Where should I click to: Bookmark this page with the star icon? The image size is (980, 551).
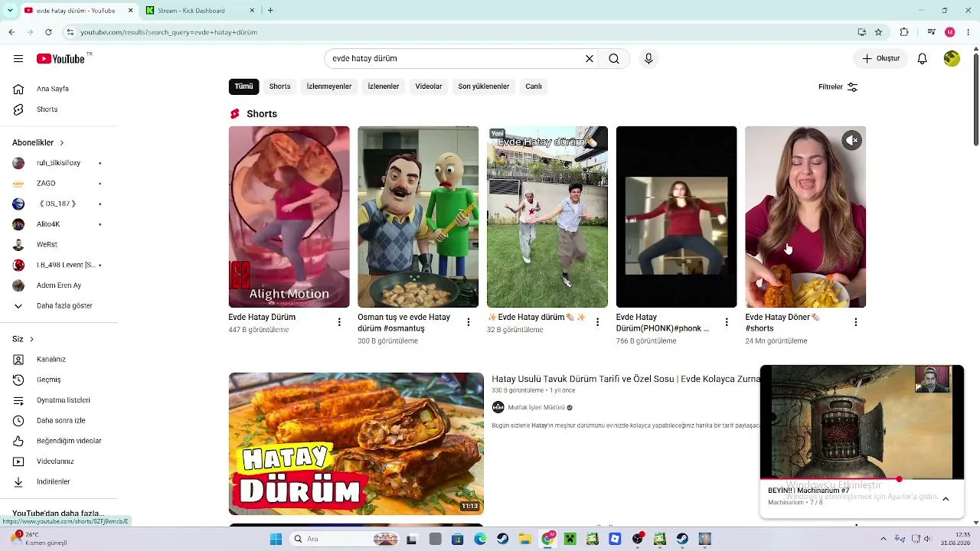(878, 32)
